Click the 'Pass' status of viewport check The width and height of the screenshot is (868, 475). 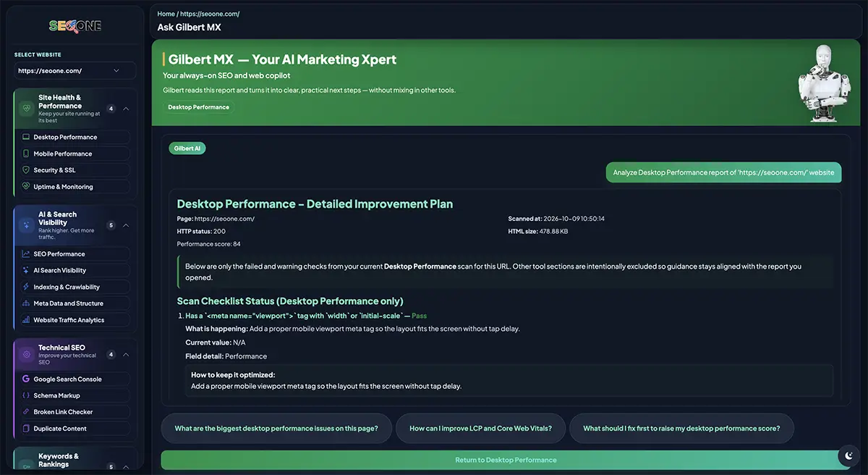click(x=420, y=316)
